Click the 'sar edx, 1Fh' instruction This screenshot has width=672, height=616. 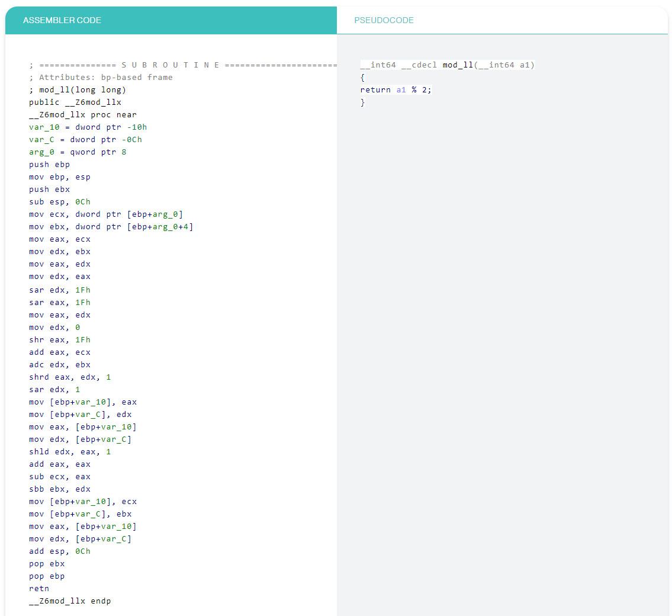pos(60,290)
